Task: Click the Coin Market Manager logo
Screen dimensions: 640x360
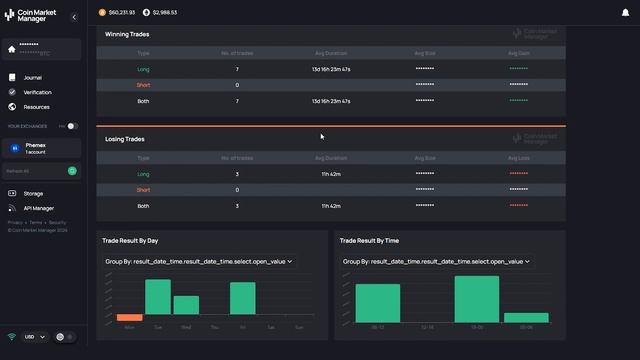Action: tap(30, 16)
